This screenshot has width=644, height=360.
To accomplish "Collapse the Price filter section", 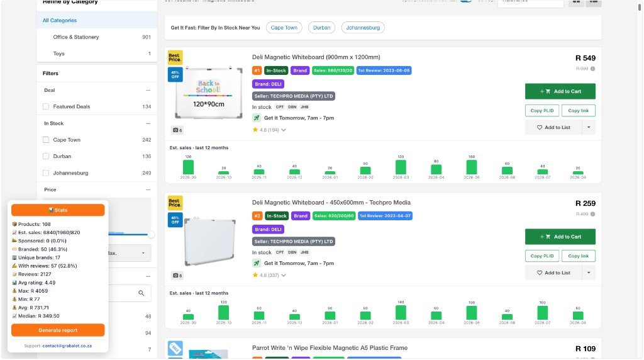I will (x=148, y=190).
